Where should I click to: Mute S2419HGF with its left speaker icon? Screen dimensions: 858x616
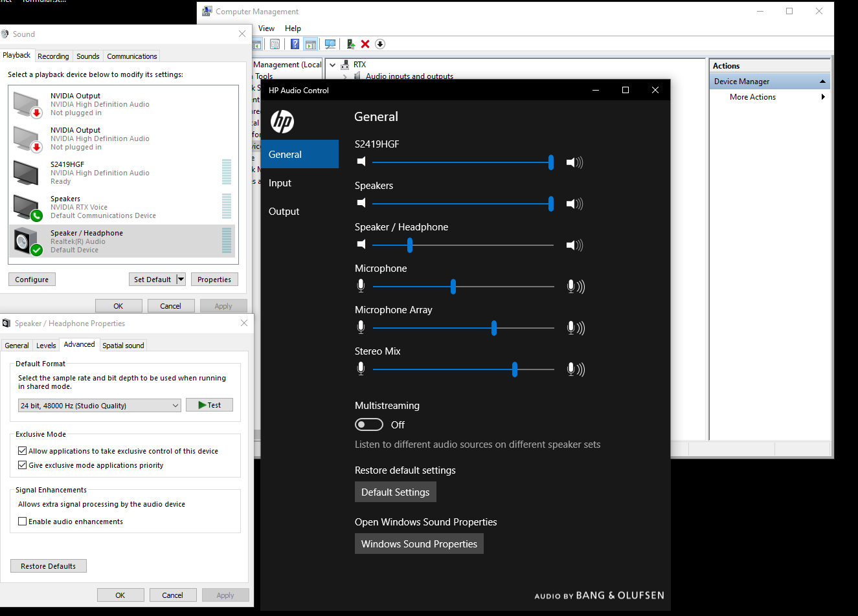[x=361, y=162]
